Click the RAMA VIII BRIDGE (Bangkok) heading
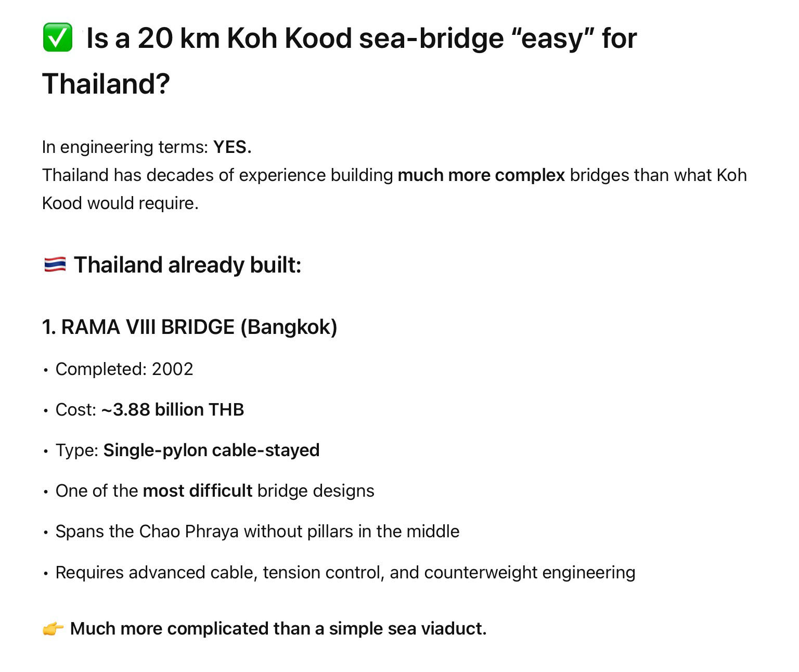The width and height of the screenshot is (799, 672). tap(190, 327)
